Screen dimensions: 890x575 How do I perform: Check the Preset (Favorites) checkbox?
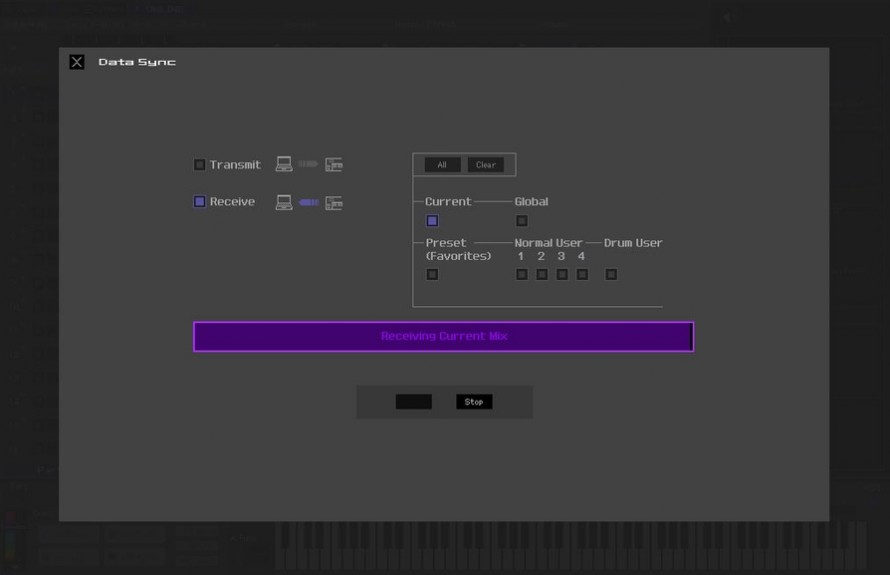tap(432, 275)
